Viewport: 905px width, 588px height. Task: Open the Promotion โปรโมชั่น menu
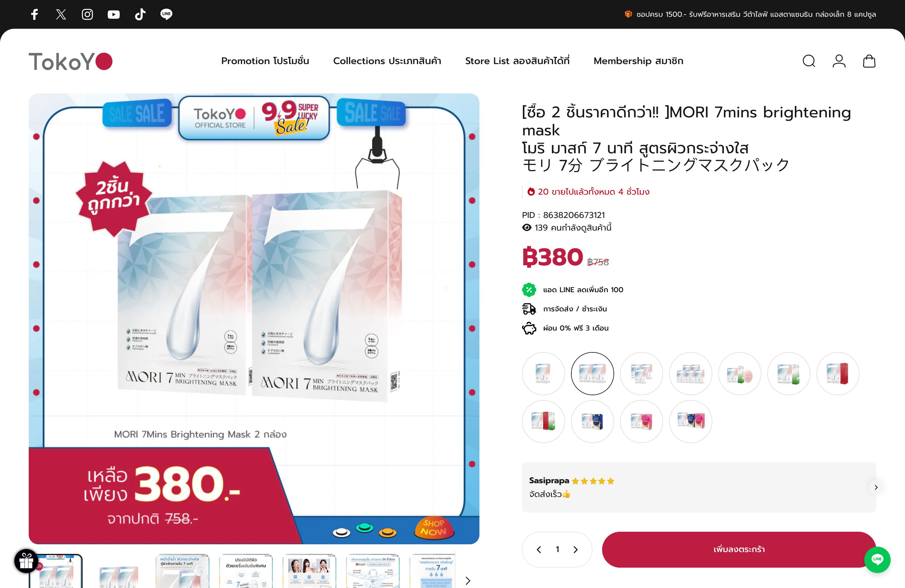[x=265, y=61]
